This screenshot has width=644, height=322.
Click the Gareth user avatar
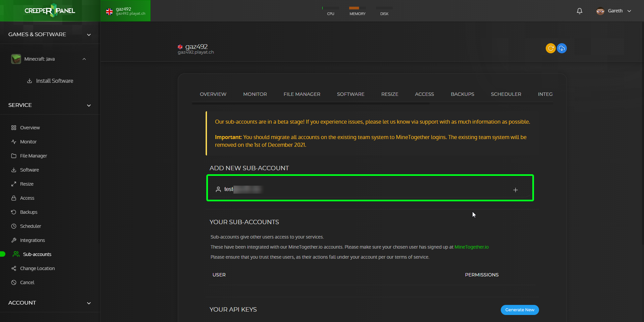pyautogui.click(x=600, y=11)
